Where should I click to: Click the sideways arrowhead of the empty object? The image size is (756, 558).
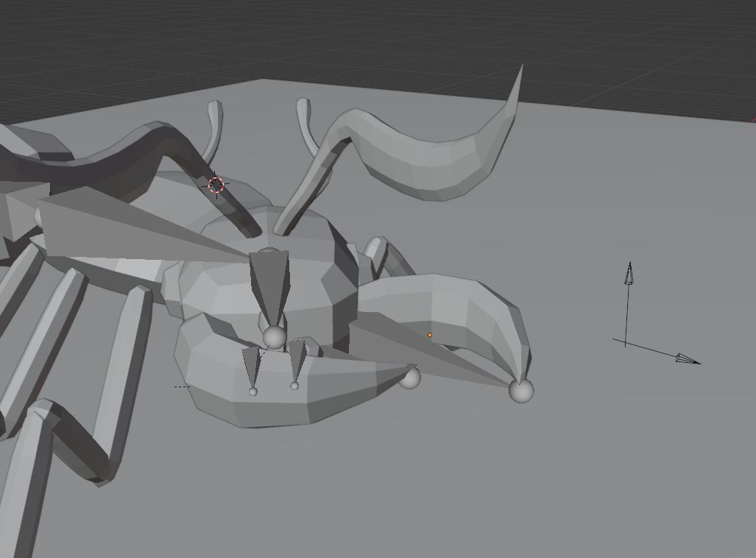688,359
